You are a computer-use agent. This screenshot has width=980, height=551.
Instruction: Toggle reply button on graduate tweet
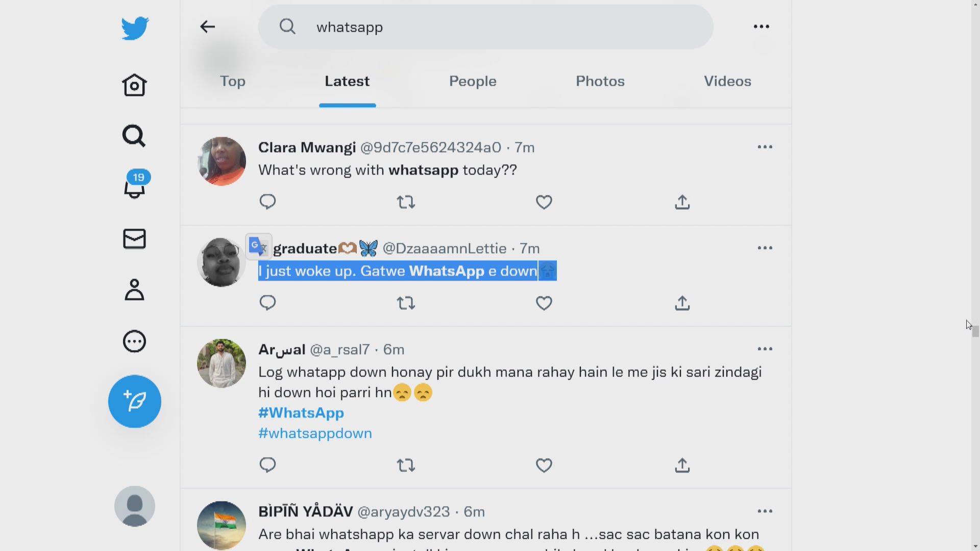pyautogui.click(x=268, y=303)
